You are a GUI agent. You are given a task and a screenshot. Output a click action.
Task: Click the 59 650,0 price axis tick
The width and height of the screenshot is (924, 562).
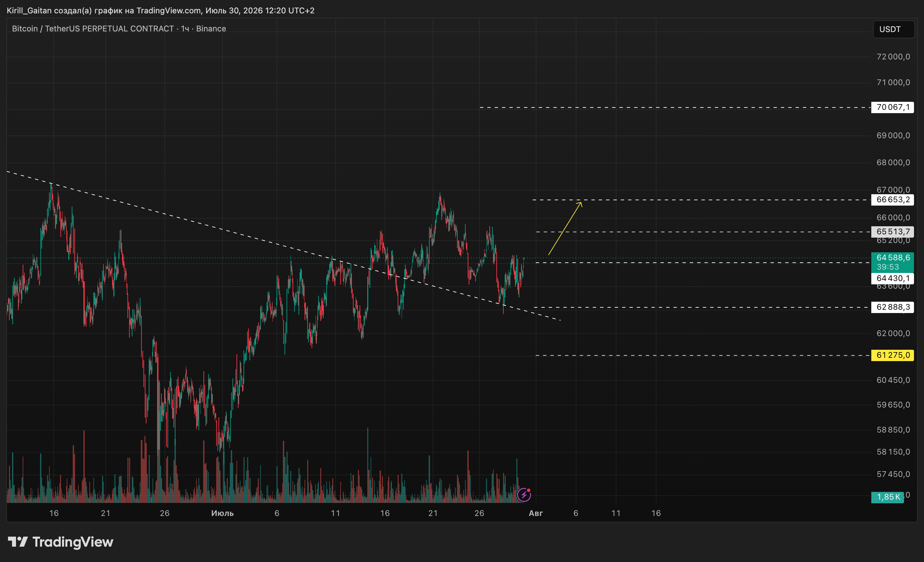pos(893,405)
